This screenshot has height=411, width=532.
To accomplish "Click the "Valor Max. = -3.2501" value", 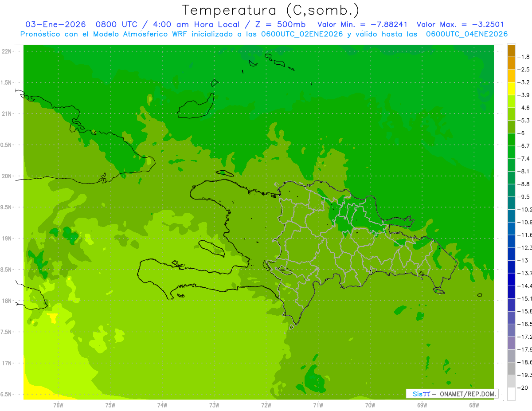I will pyautogui.click(x=460, y=24).
